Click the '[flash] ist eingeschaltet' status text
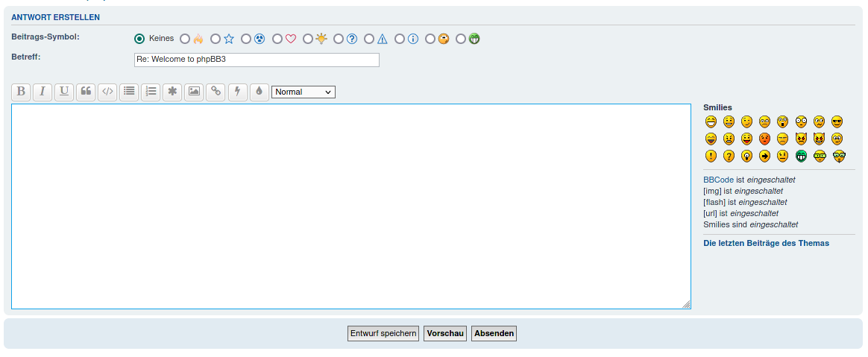This screenshot has height=357, width=868. 745,202
